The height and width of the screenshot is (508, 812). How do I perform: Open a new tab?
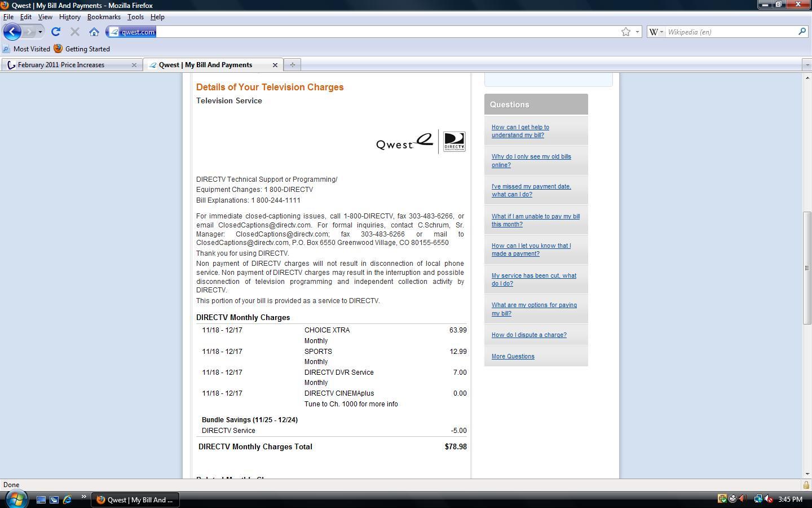(292, 65)
